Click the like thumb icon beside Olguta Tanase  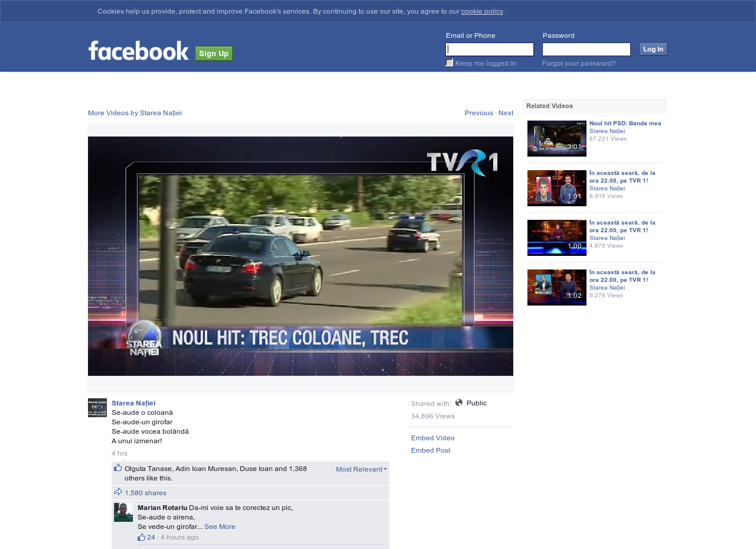coord(118,468)
